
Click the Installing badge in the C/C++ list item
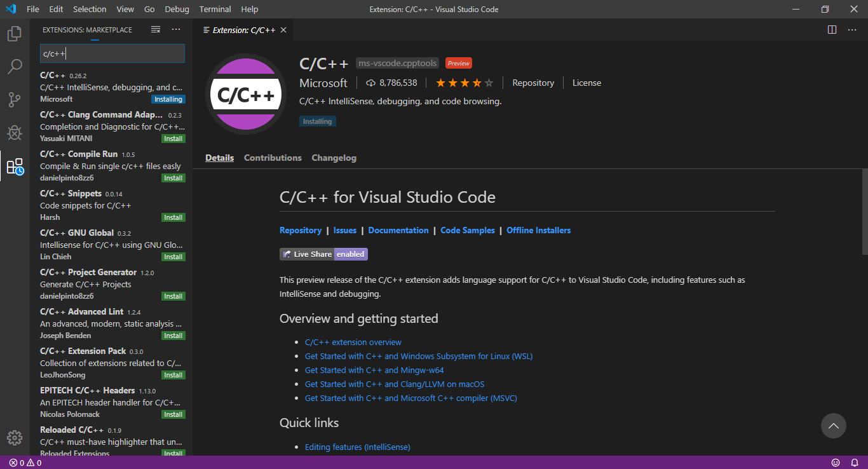point(168,99)
